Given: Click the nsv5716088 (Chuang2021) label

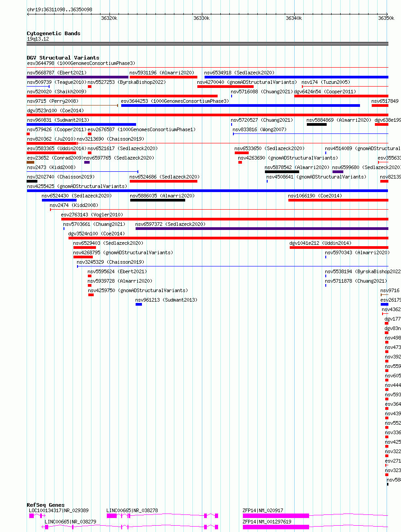Looking at the screenshot, I should pyautogui.click(x=262, y=92).
